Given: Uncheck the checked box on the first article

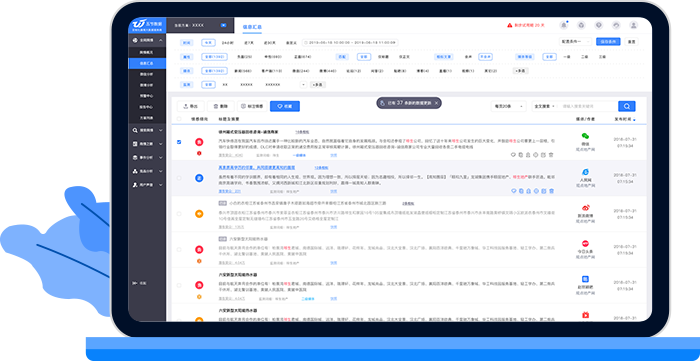Looking at the screenshot, I should pos(179,142).
